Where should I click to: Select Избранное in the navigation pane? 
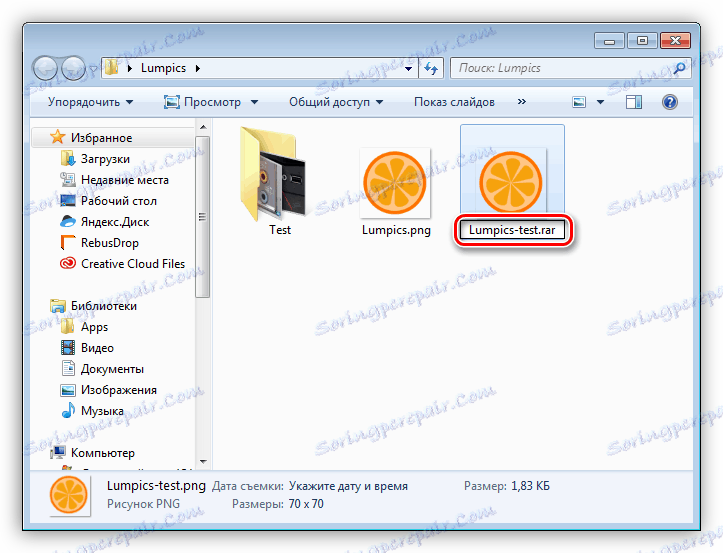(101, 137)
